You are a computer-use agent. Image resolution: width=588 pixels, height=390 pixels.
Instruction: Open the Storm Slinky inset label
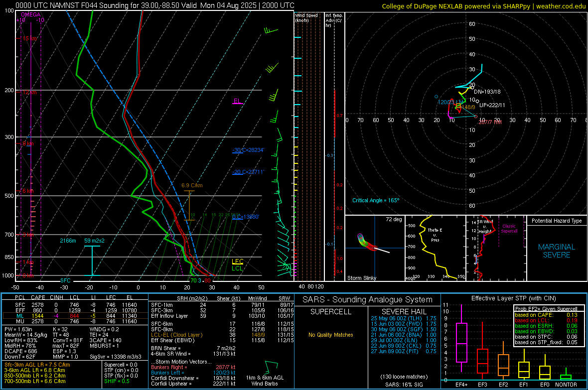pyautogui.click(x=361, y=278)
